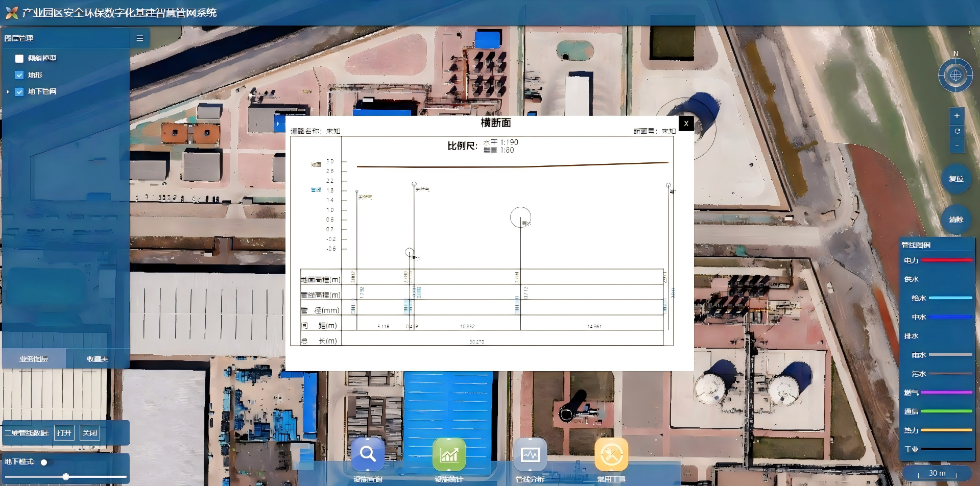Viewport: 980px width, 486px height.
Task: Uncheck the 地形 layer checkbox
Action: click(x=19, y=75)
